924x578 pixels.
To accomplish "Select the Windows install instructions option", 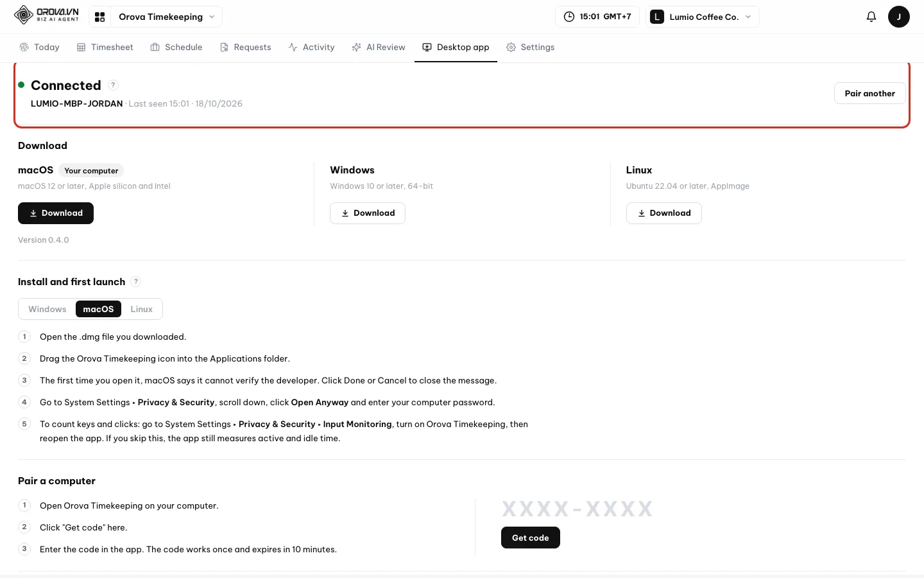I will point(47,309).
